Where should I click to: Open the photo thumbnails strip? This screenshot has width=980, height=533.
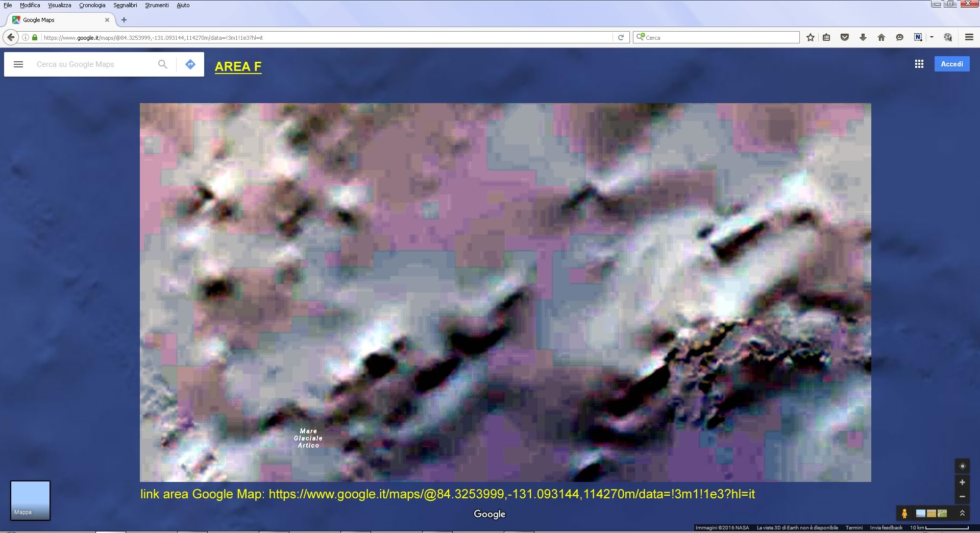pyautogui.click(x=932, y=513)
